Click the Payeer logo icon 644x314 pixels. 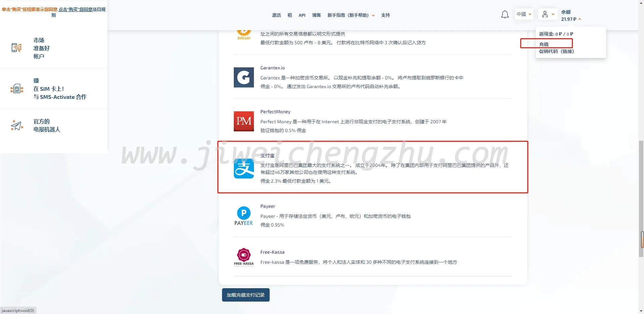click(x=244, y=216)
